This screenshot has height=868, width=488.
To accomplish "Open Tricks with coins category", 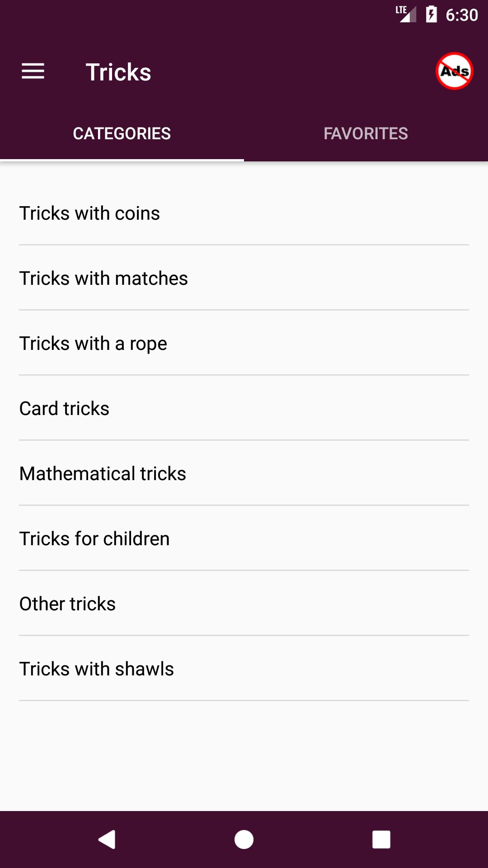I will click(x=244, y=213).
